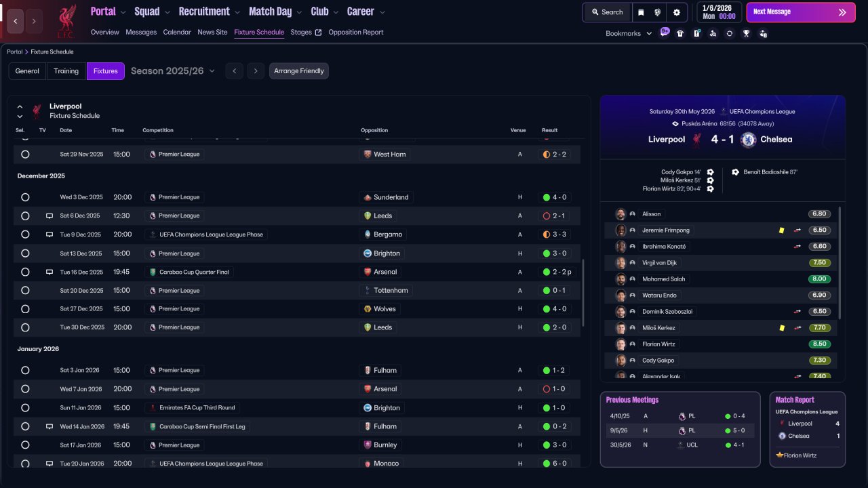This screenshot has height=488, width=868.
Task: Open the bookmark icon beside Search
Action: coord(641,12)
